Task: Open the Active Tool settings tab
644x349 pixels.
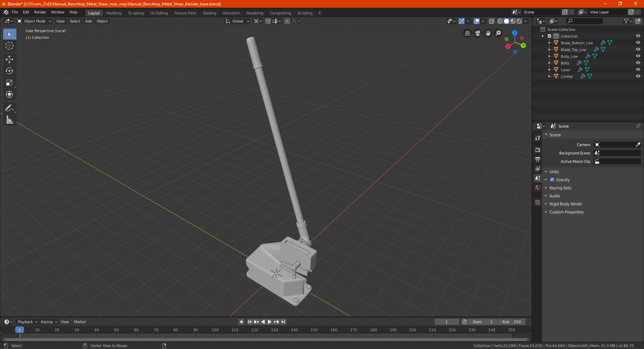Action: pos(538,138)
